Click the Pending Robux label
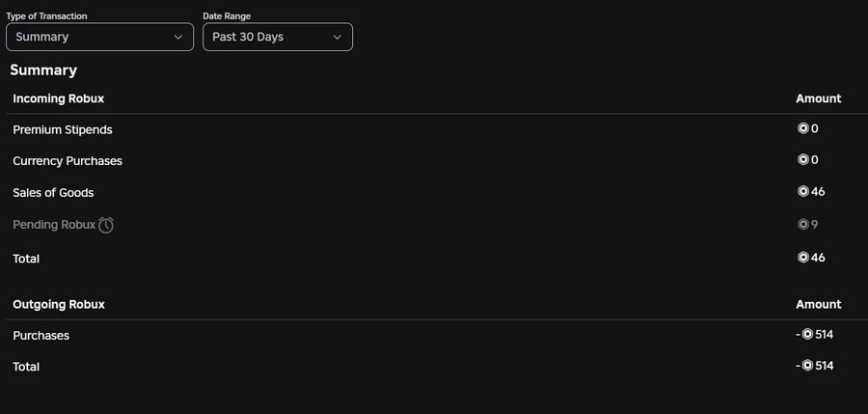The height and width of the screenshot is (414, 868). click(54, 224)
